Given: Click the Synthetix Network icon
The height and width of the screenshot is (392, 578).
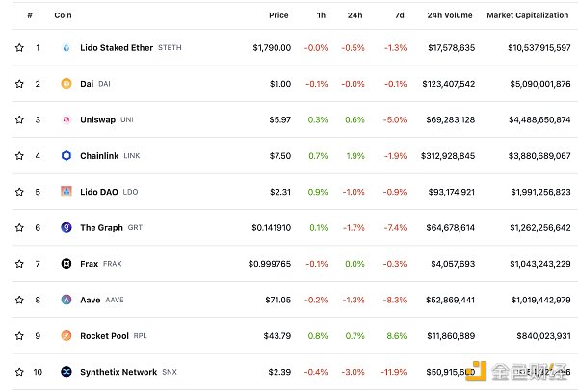Looking at the screenshot, I should pyautogui.click(x=66, y=372).
